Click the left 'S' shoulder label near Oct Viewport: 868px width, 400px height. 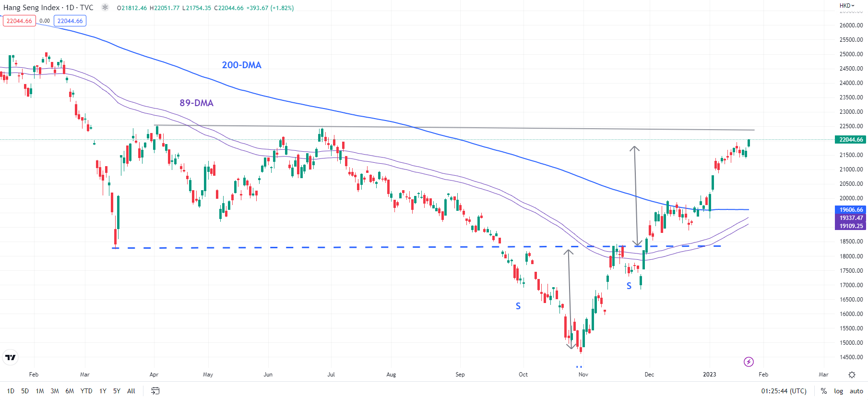pos(518,306)
